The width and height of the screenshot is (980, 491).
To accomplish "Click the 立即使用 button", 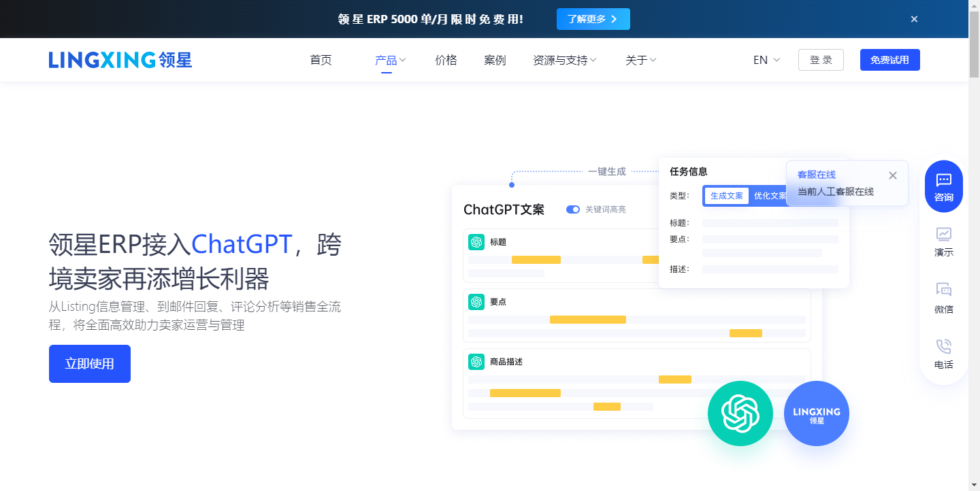I will click(90, 364).
